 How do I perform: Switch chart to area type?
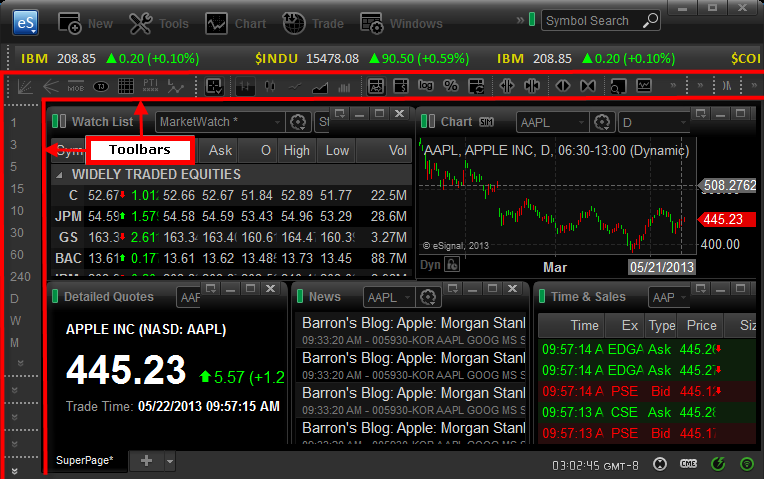[320, 87]
